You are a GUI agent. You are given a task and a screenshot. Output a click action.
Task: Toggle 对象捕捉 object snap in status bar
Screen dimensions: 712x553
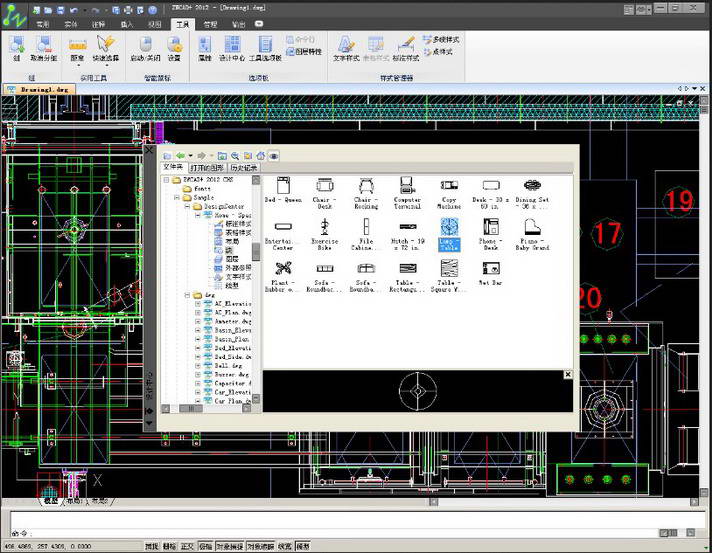click(228, 547)
